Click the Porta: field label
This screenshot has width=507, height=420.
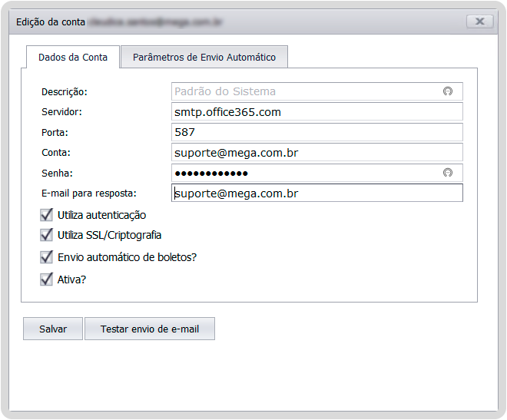(55, 133)
